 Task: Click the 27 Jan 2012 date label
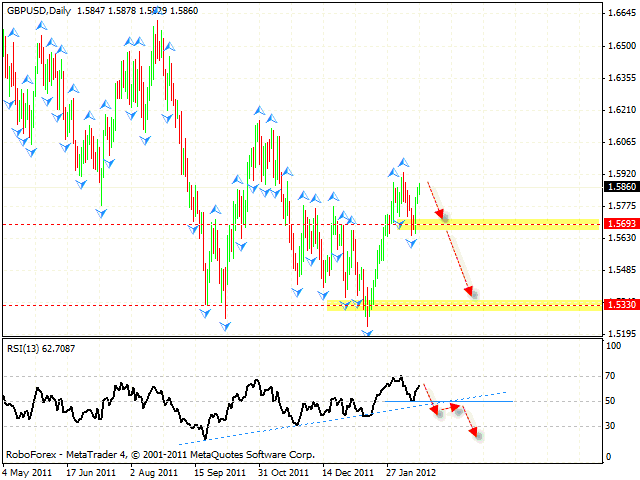412,470
